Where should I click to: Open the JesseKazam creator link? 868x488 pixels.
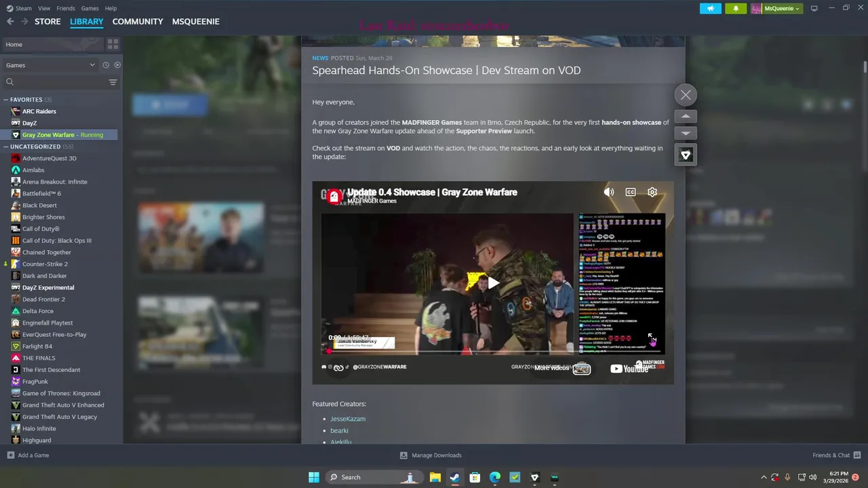348,419
